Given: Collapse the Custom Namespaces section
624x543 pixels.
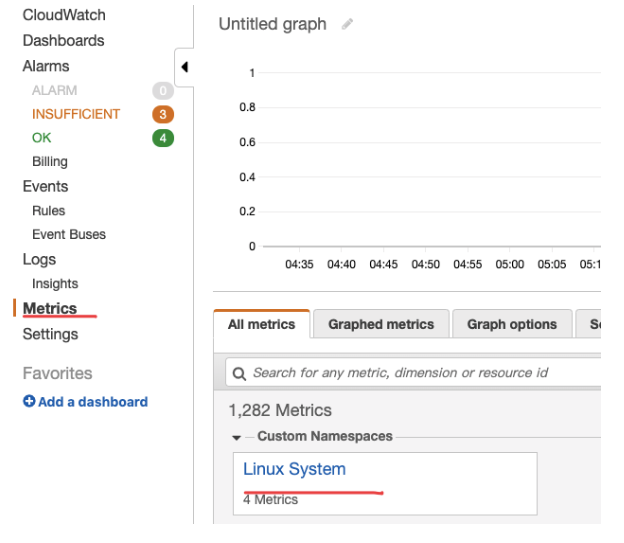Looking at the screenshot, I should click(237, 437).
